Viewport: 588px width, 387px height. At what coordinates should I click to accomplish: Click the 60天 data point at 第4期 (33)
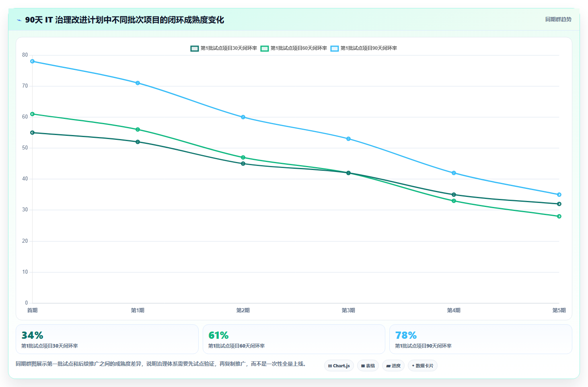(454, 201)
